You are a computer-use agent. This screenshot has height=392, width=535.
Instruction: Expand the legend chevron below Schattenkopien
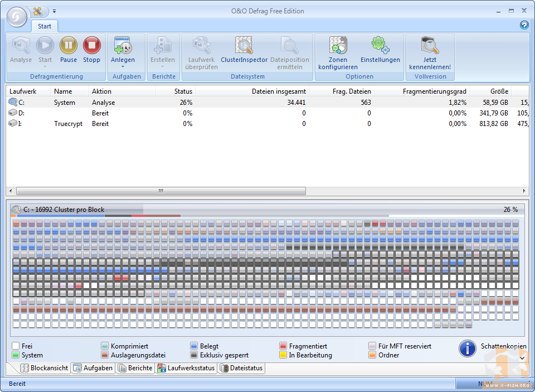tap(522, 358)
